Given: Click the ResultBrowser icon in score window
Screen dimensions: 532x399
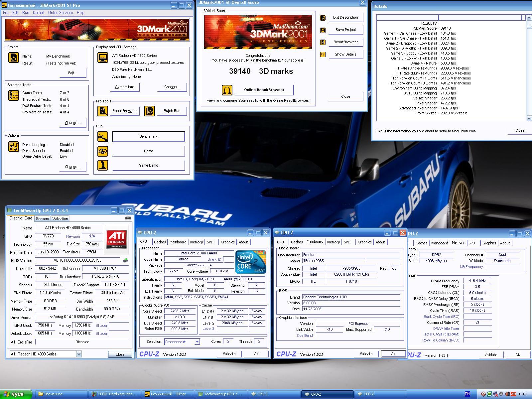Looking at the screenshot, I should (323, 42).
